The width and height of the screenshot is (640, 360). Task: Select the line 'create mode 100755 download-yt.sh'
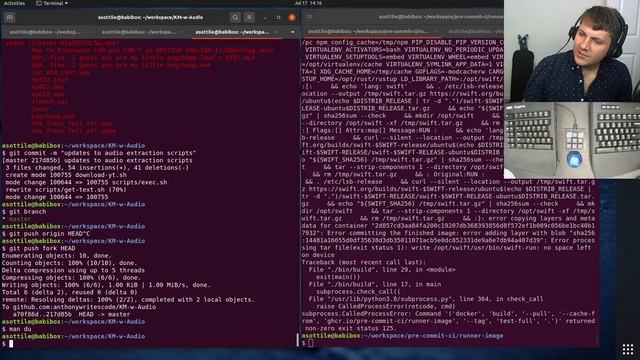point(66,175)
